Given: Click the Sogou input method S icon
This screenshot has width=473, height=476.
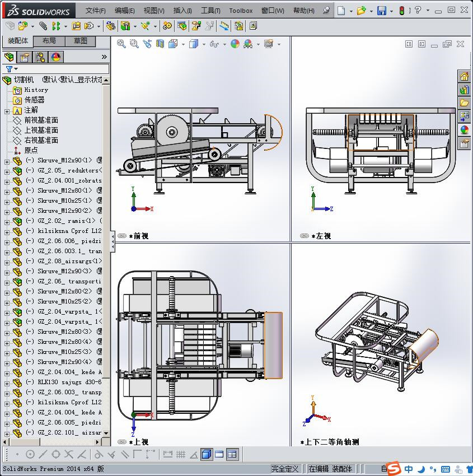Looking at the screenshot, I should point(394,468).
